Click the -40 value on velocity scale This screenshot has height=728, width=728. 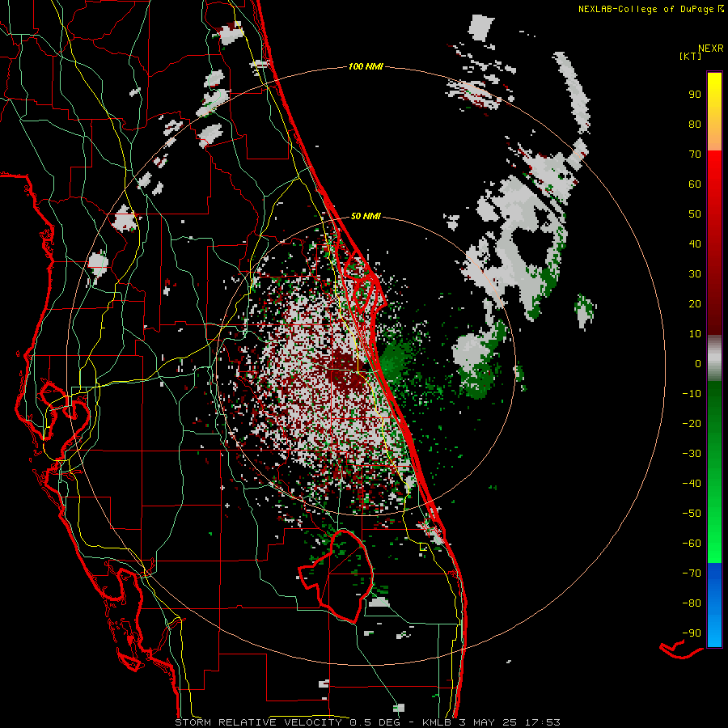[692, 484]
